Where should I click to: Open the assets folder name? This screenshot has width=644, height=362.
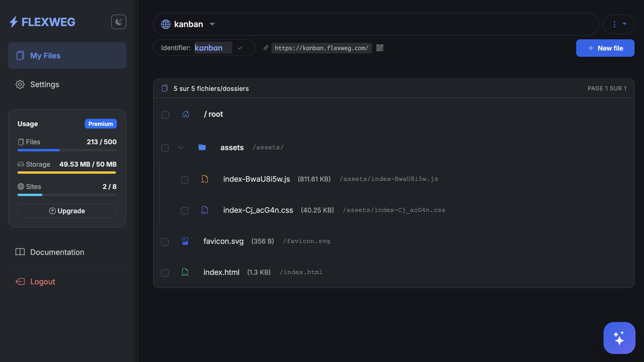(x=232, y=147)
